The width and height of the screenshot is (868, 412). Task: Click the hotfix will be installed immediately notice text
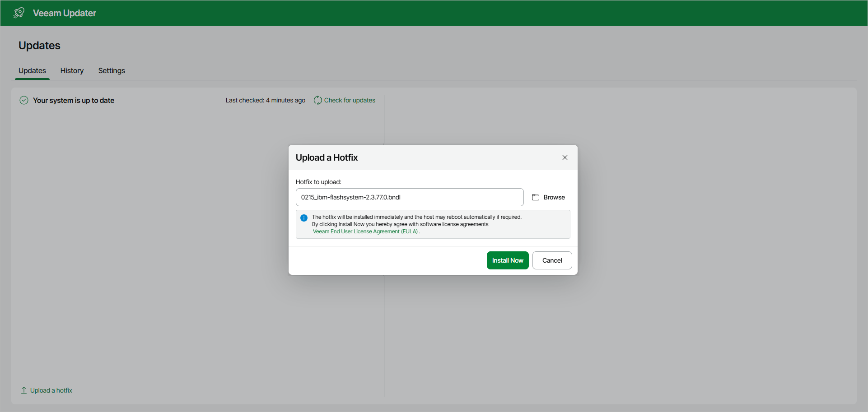coord(416,217)
